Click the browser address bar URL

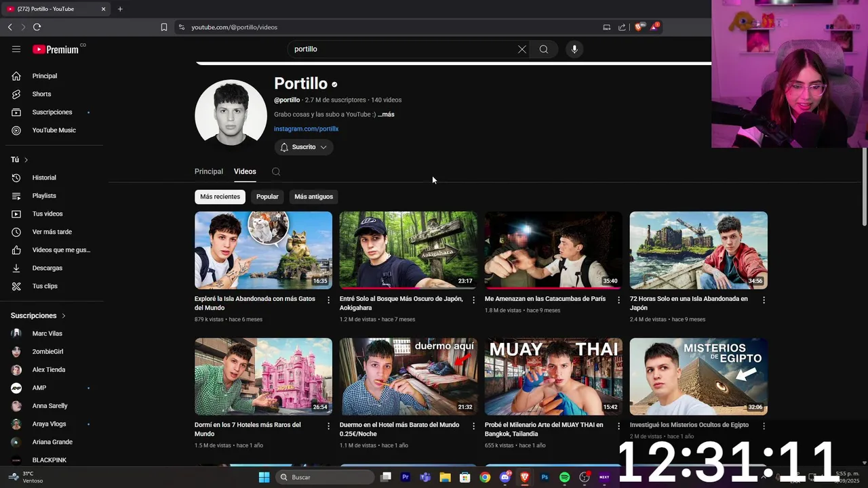[x=234, y=27]
